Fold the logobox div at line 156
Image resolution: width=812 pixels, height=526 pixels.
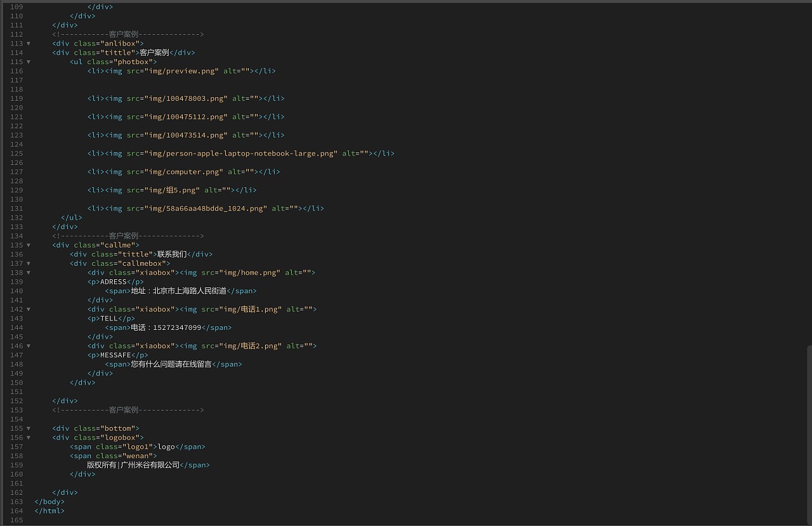coord(29,438)
